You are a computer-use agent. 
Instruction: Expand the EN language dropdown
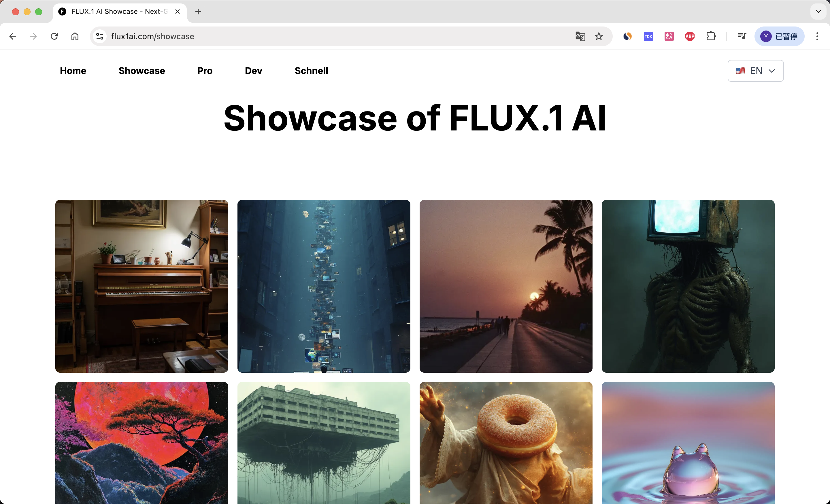coord(756,71)
